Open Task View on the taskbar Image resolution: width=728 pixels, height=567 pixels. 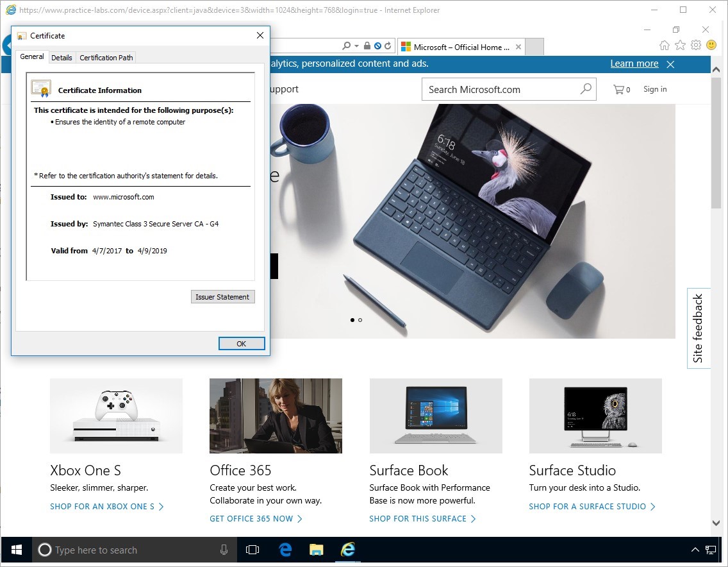pyautogui.click(x=252, y=550)
